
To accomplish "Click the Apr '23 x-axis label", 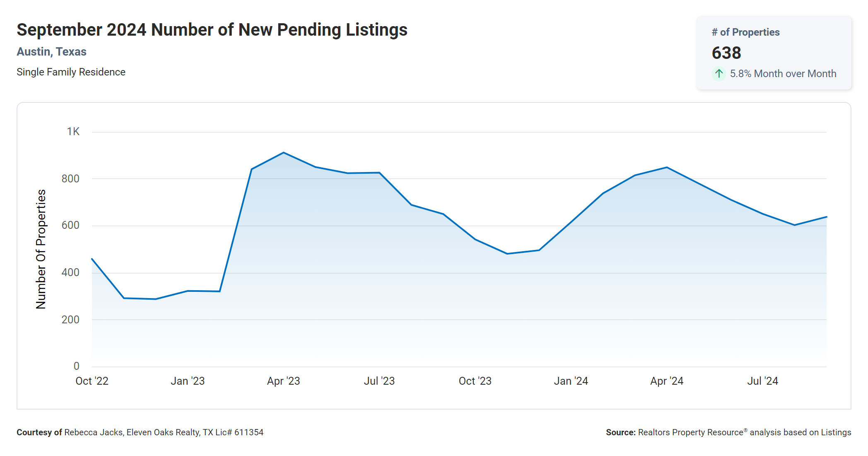I will [283, 381].
